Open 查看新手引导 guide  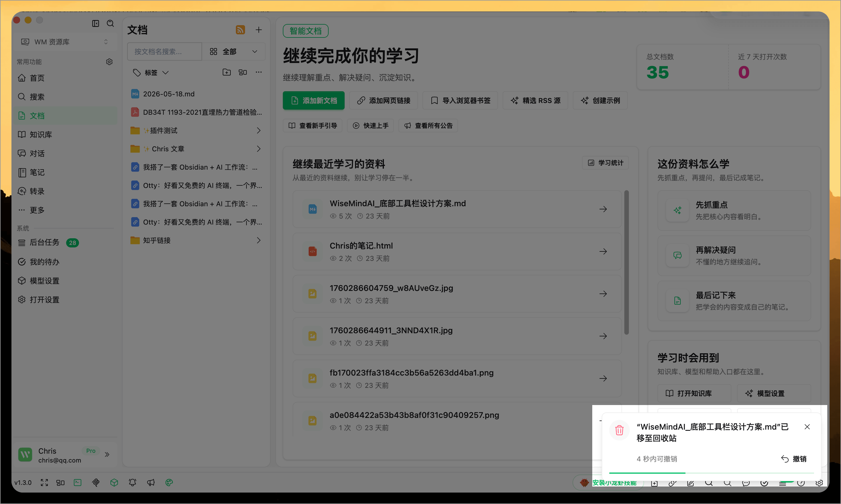[312, 126]
